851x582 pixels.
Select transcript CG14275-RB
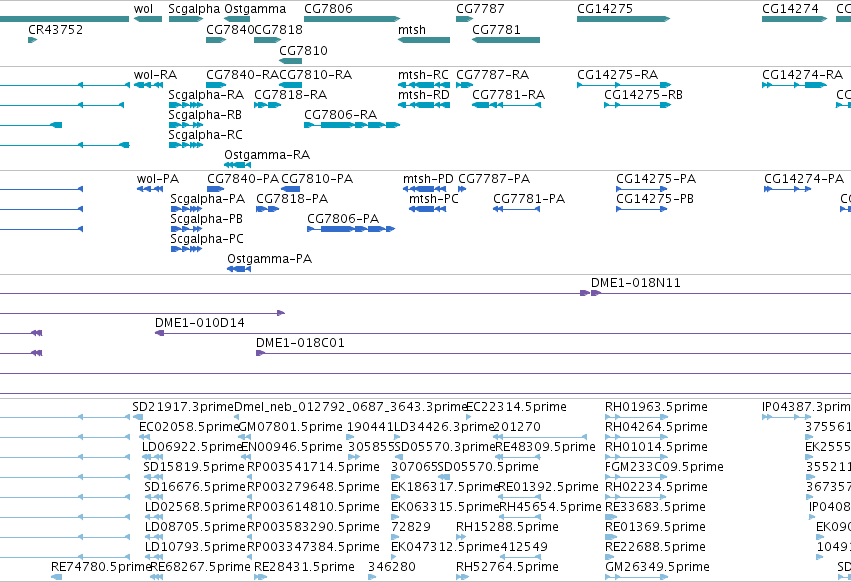pyautogui.click(x=638, y=105)
